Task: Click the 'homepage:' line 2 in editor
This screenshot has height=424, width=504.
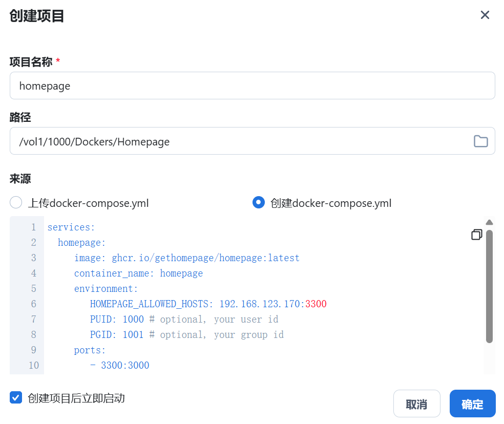Action: [81, 243]
